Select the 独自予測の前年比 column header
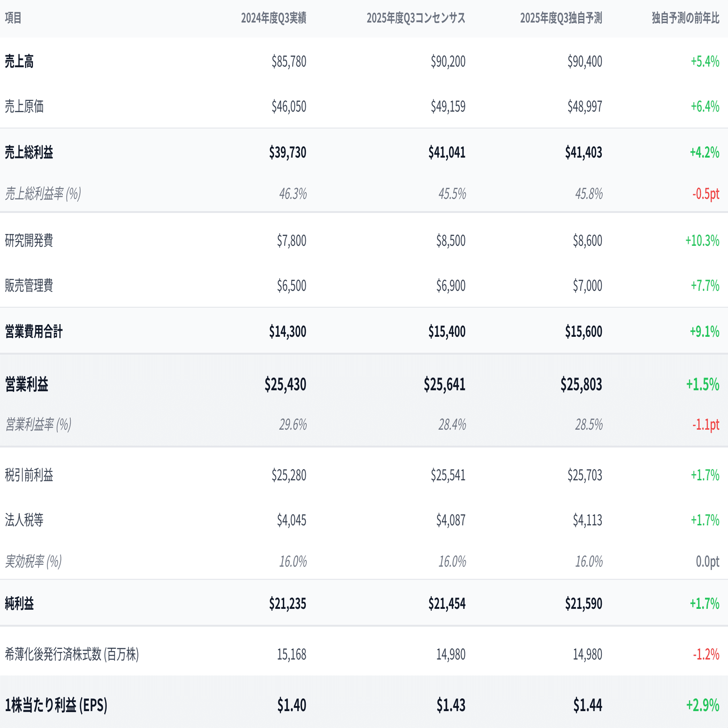Viewport: 728px width, 728px height. (685, 18)
